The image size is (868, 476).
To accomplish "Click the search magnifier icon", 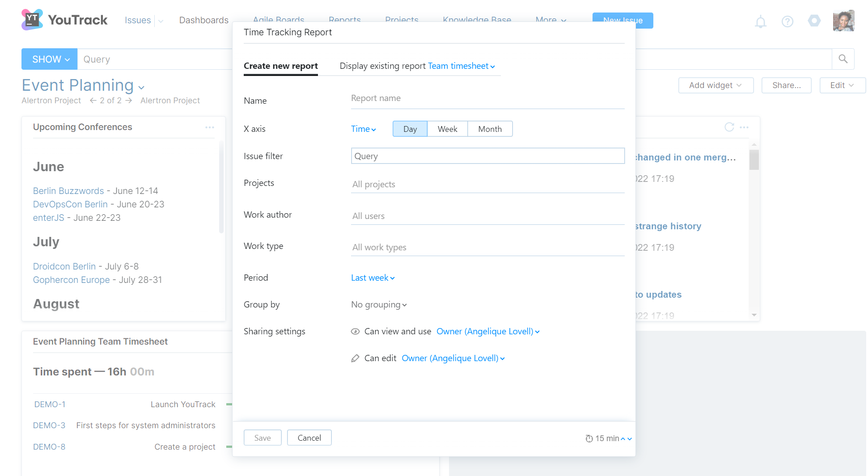I will [x=843, y=59].
